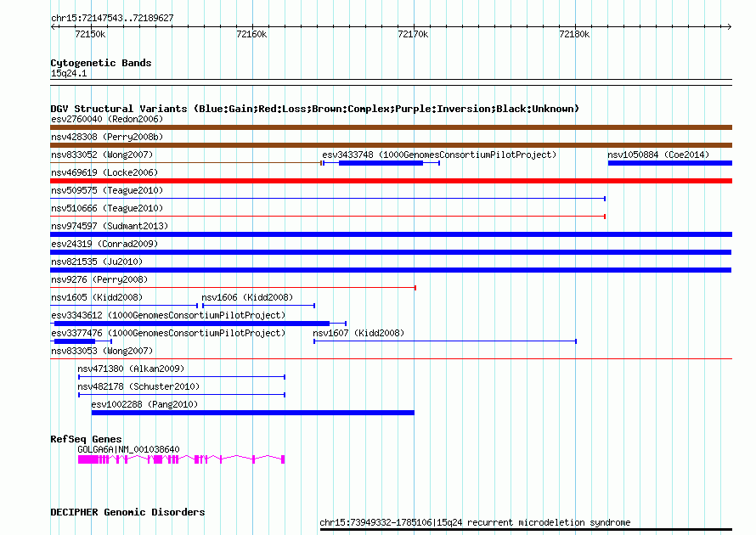Open variant nsv510666 (Teague2010) label
756x535 pixels.
coord(107,208)
